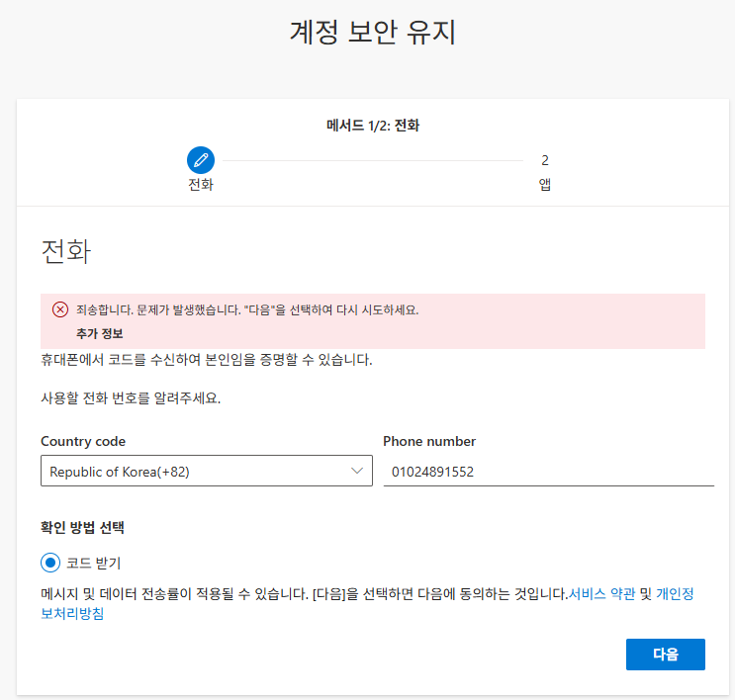Click the 계정 보안 유지 page title
The image size is (735, 700).
coord(373,33)
